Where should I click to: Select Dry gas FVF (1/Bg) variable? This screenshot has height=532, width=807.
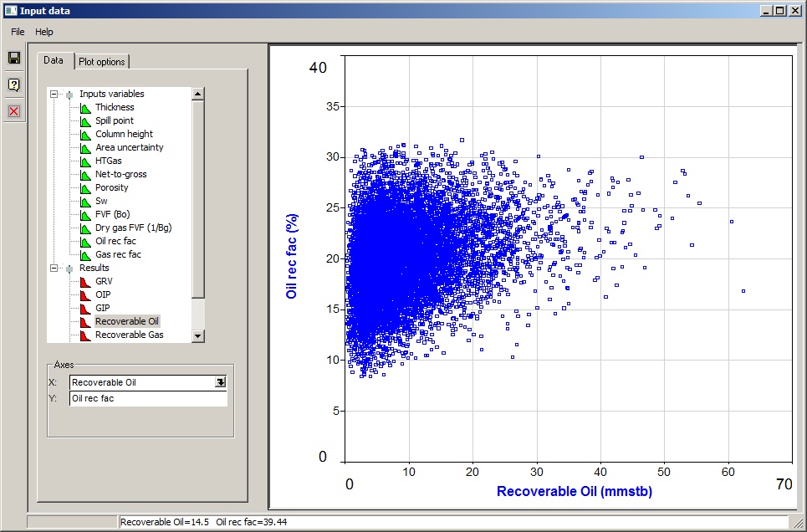tap(133, 228)
